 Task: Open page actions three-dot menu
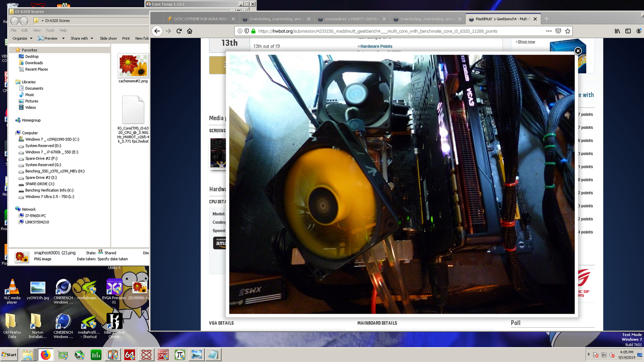(x=549, y=31)
